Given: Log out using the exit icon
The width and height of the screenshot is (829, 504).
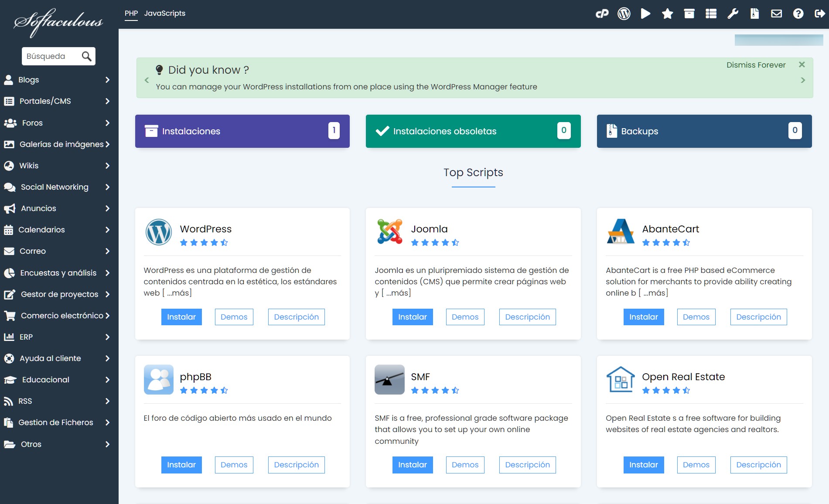Looking at the screenshot, I should 819,14.
